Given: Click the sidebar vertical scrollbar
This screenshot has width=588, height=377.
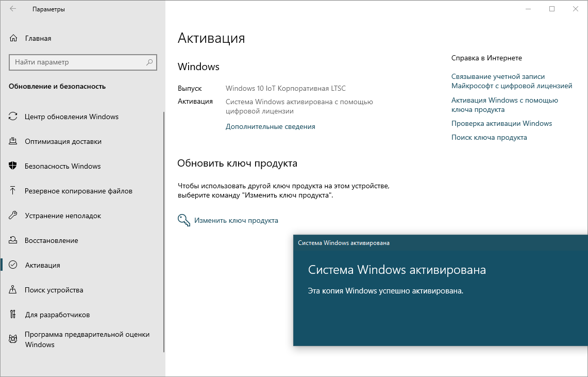Looking at the screenshot, I should pyautogui.click(x=164, y=232).
